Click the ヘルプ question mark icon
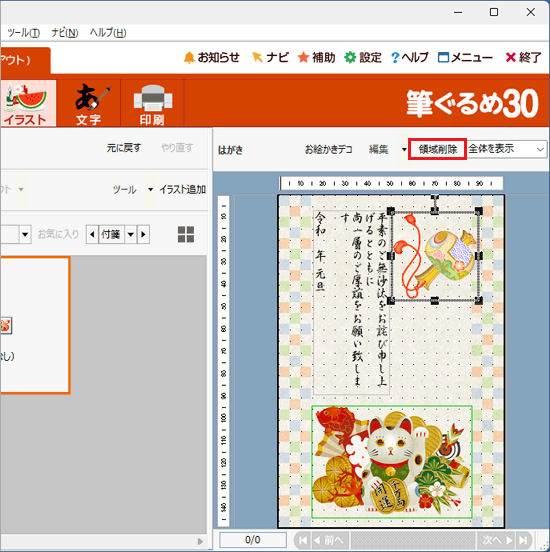 (395, 57)
